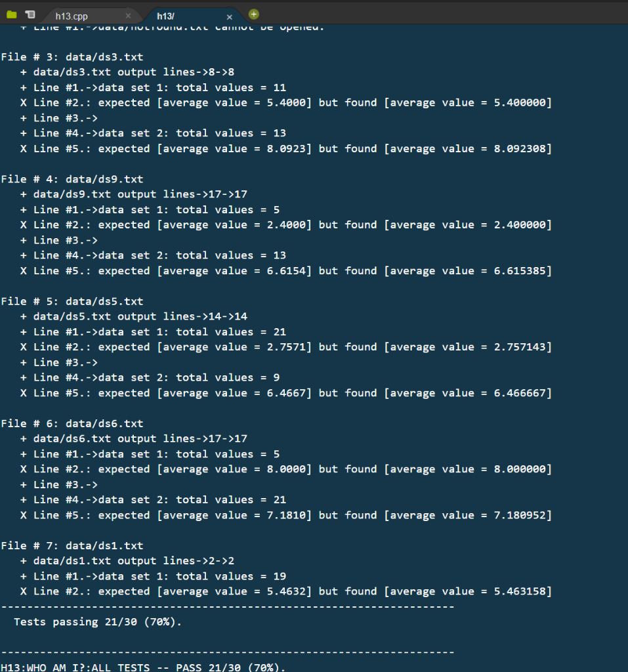Select the yellow folder icon top left
628x672 pixels.
pyautogui.click(x=12, y=14)
